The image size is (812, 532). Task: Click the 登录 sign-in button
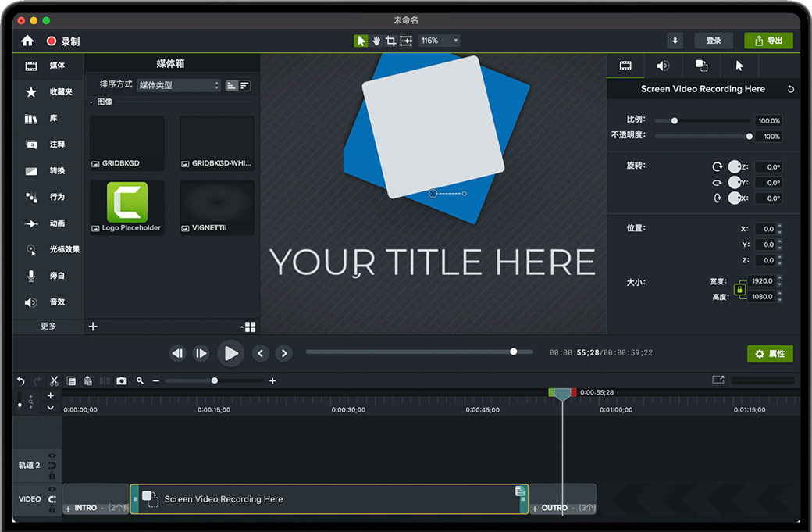click(713, 41)
